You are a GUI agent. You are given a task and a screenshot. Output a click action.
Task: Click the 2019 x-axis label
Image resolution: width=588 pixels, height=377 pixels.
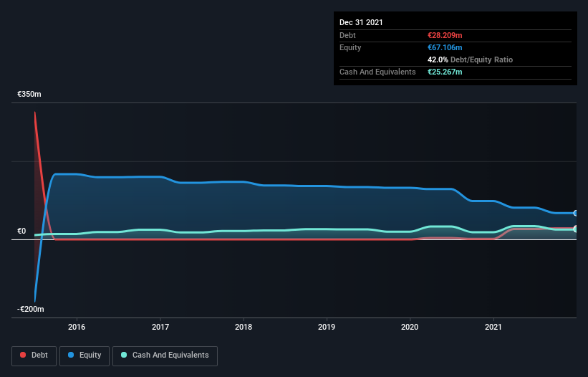coord(327,327)
